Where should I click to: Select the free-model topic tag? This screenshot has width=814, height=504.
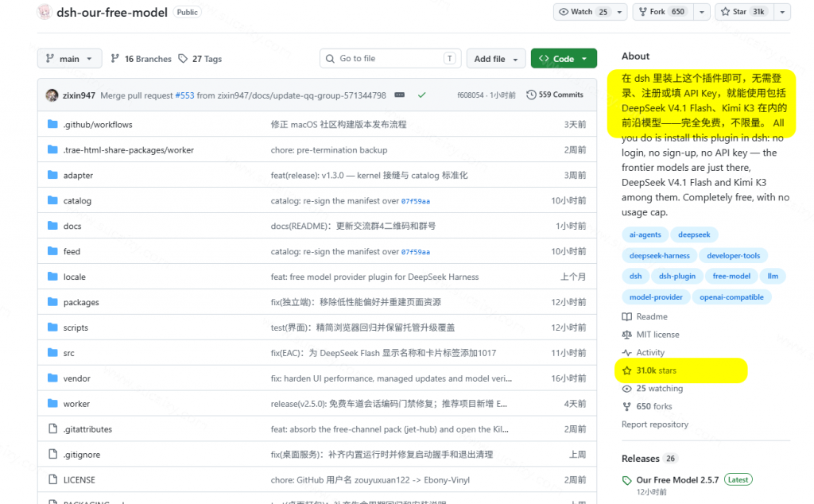(731, 276)
